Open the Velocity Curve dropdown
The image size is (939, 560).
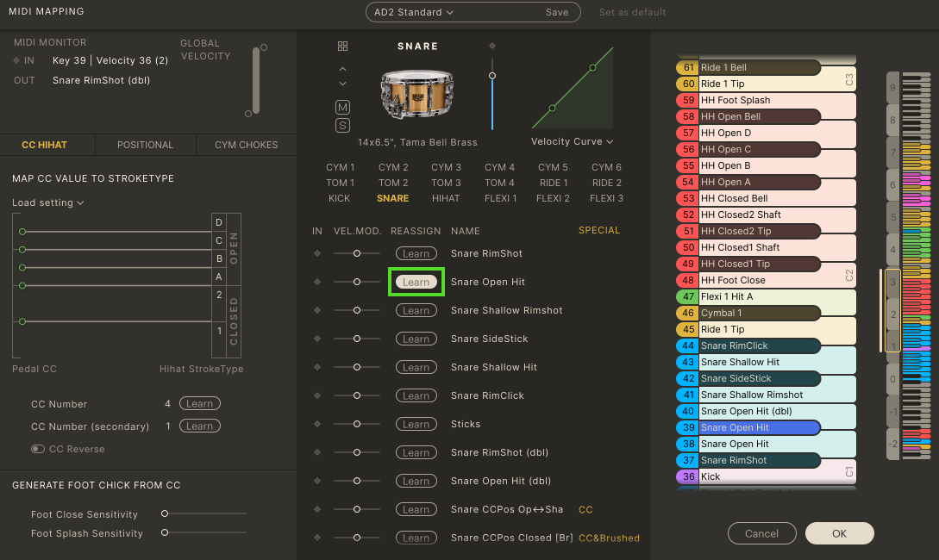[573, 141]
